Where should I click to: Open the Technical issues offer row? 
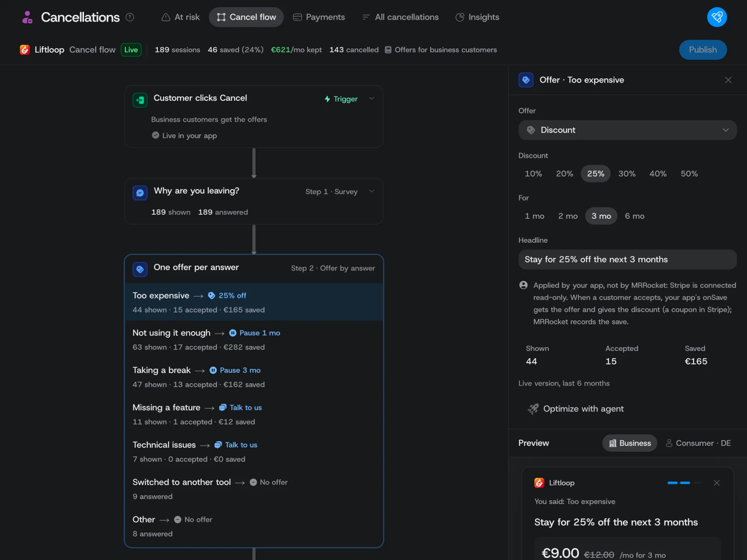click(254, 451)
